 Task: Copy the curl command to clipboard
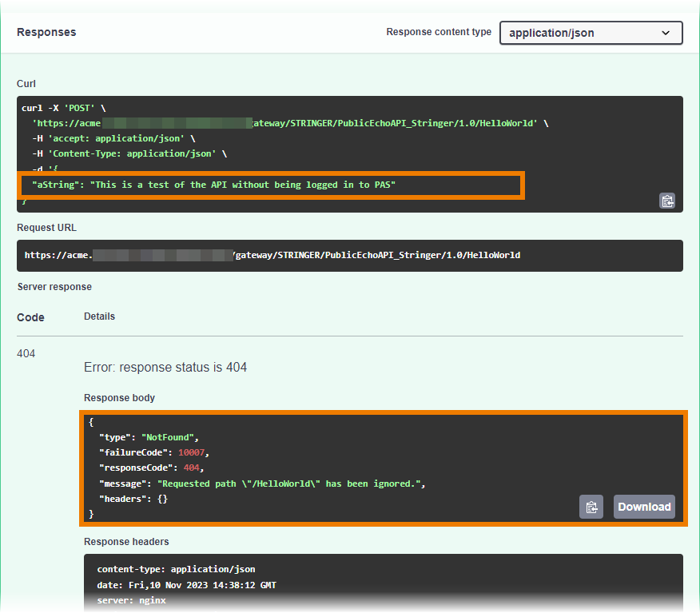pos(667,201)
